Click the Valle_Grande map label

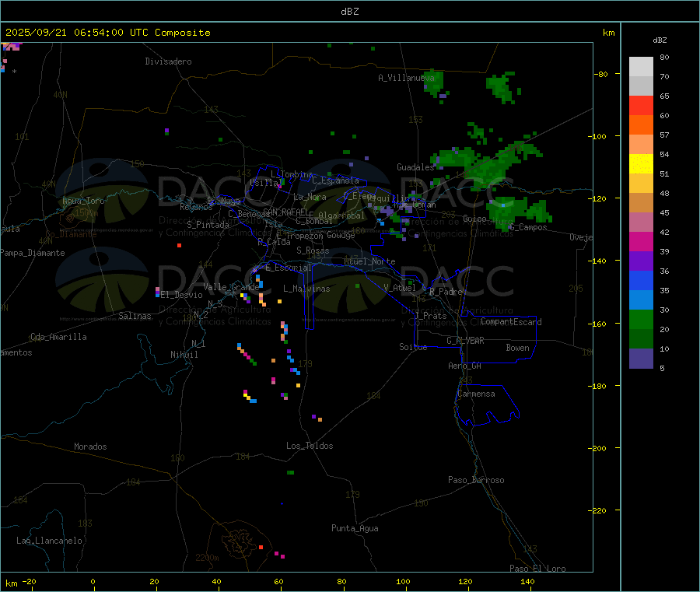tap(231, 287)
